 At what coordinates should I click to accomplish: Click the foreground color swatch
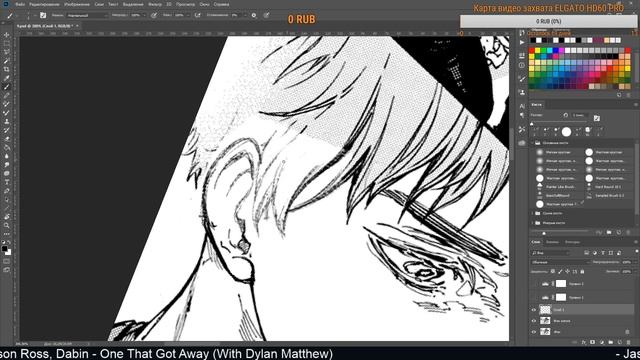[x=4, y=249]
